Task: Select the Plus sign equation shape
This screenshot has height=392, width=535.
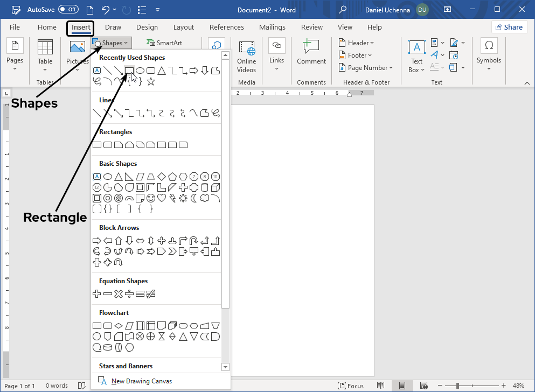Action: [x=97, y=294]
